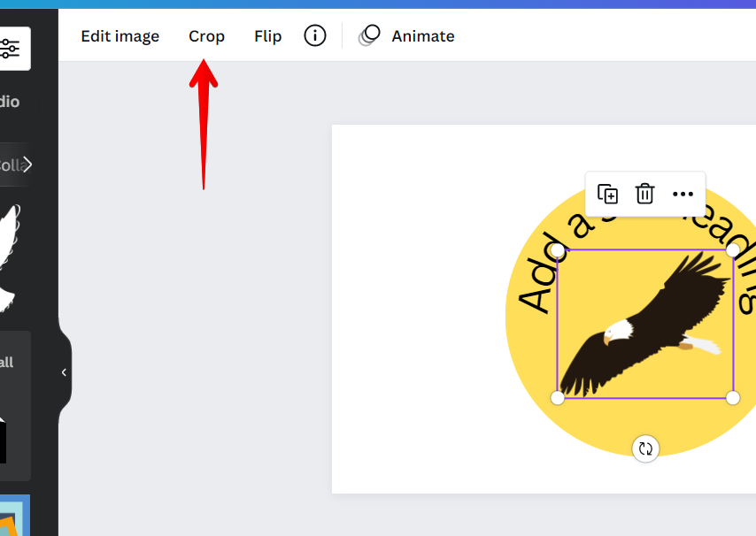This screenshot has height=536, width=756.
Task: Duplicate the eagle image via copy icon
Action: click(x=608, y=194)
